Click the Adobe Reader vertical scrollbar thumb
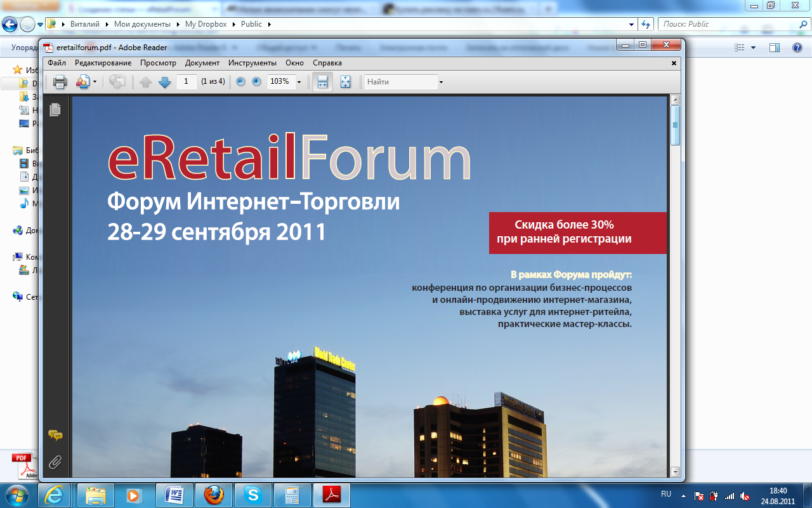The width and height of the screenshot is (812, 508). (676, 125)
